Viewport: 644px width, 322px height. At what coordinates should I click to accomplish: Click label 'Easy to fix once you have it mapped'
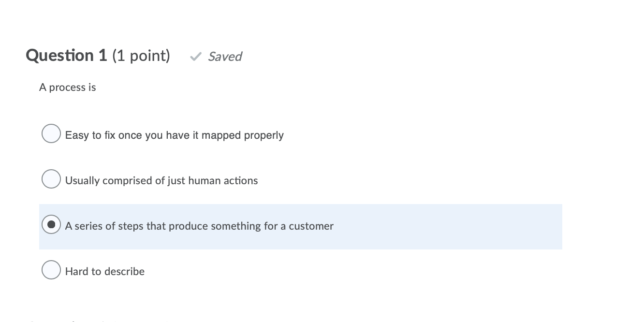click(174, 135)
